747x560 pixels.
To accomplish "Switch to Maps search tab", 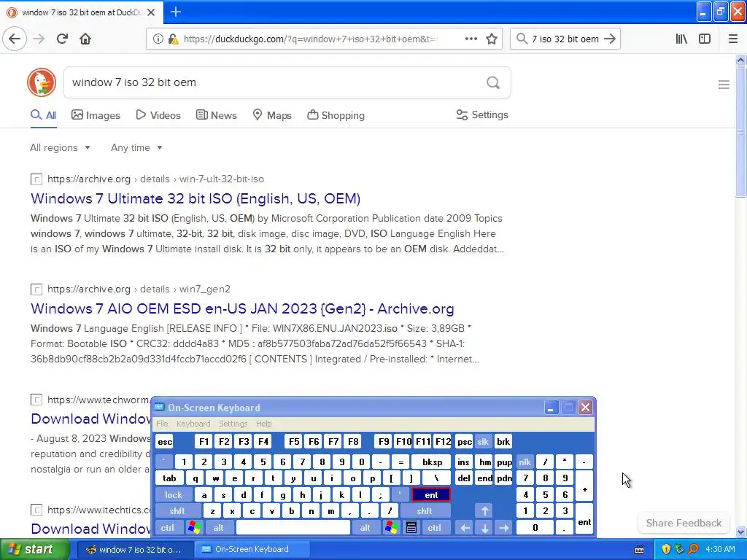I will coord(272,115).
